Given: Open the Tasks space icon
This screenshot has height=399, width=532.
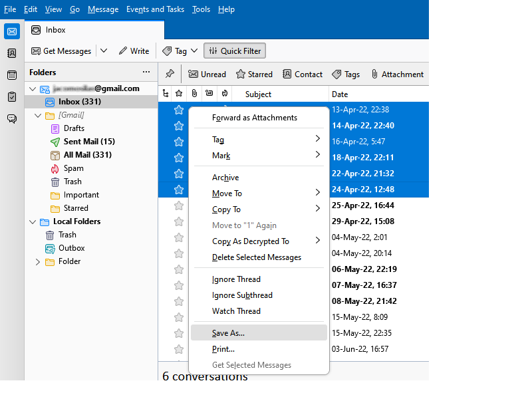Looking at the screenshot, I should point(12,96).
